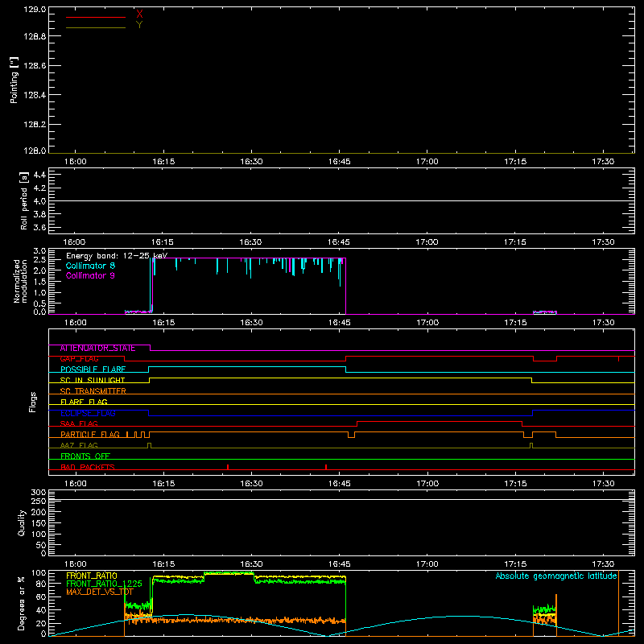Screen dimensions: 644x644
Task: Click the MAX_DET_VS_TOT legend entry
Action: 100,592
